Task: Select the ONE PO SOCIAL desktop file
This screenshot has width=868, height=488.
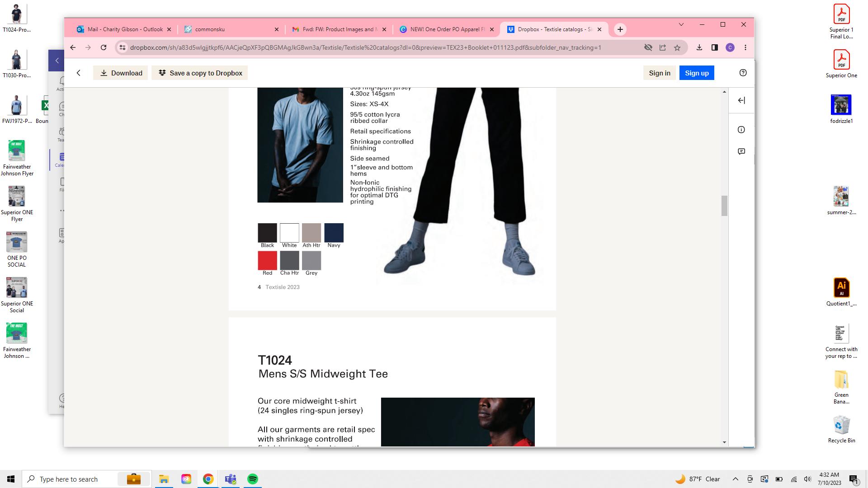Action: coord(17,249)
